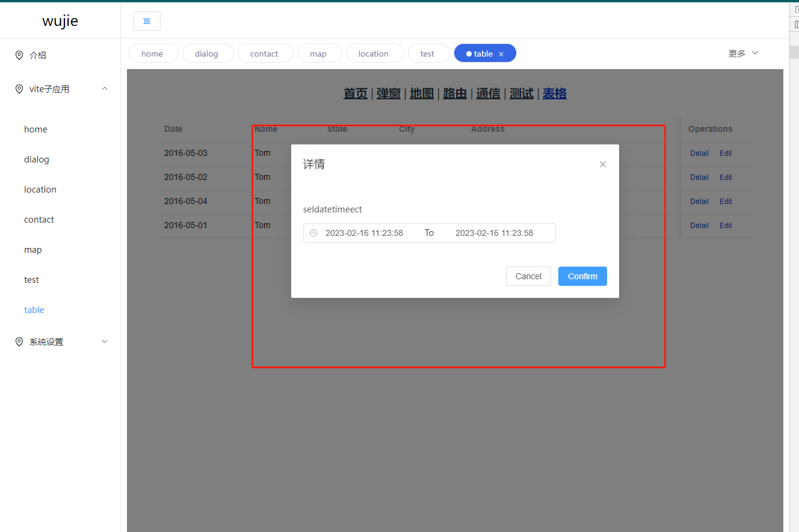Switch to the map tab
This screenshot has width=799, height=532.
[319, 53]
